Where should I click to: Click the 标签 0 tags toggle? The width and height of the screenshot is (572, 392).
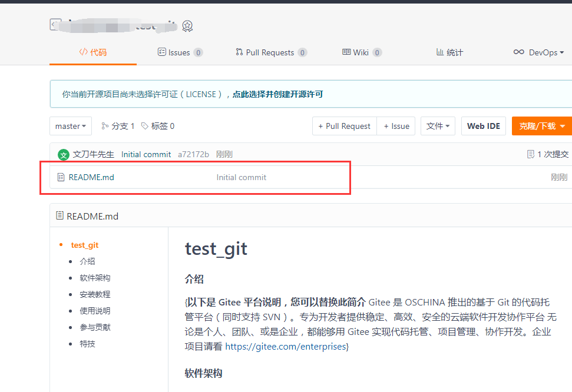[156, 125]
